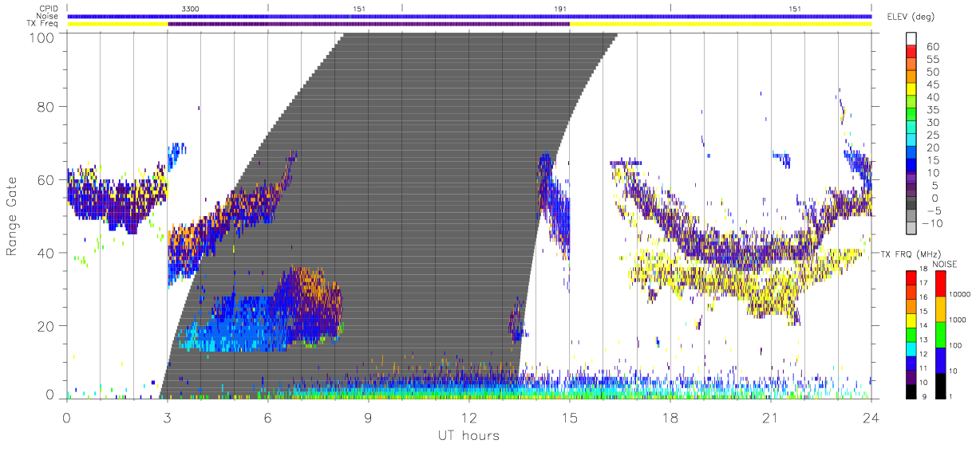Click the '35' label on ELEV colorbar
The height and width of the screenshot is (452, 980).
[x=932, y=111]
